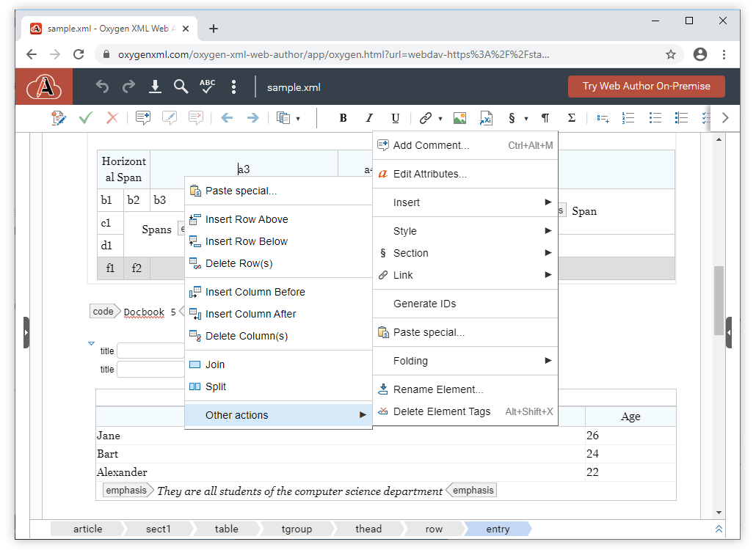Viewport: 756px width, 550px height.
Task: Accept the change with the green checkmark
Action: coord(86,118)
